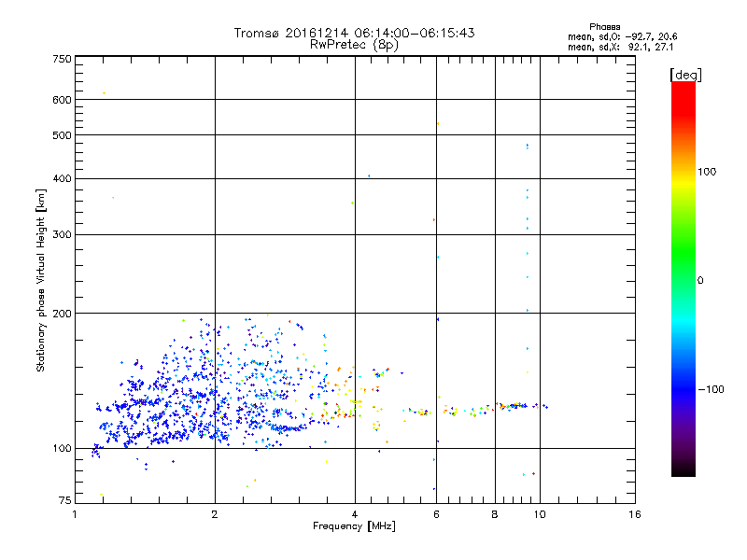Click the 'mean, sd,X: 92.1, 27.1' text
Screen dimensions: 747x560
(x=621, y=47)
